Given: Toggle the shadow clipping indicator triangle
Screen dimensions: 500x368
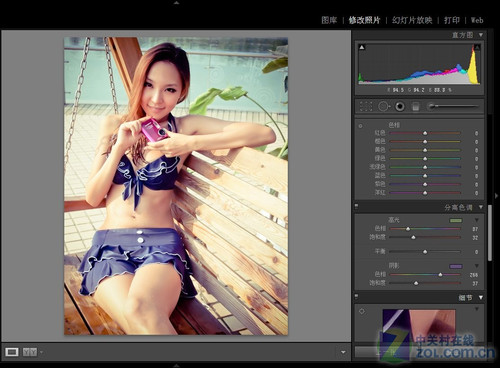Looking at the screenshot, I should coord(362,47).
